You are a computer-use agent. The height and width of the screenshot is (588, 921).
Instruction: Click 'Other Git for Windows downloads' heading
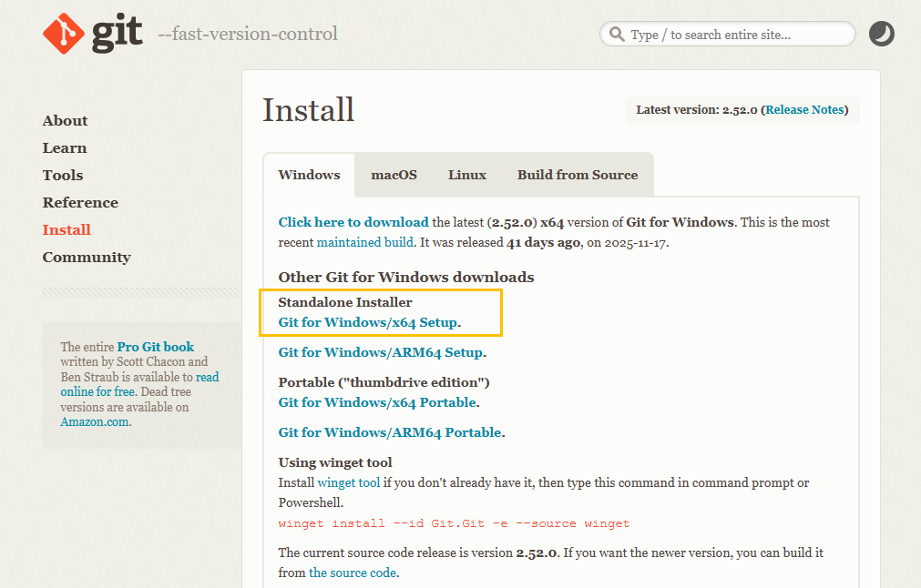406,277
